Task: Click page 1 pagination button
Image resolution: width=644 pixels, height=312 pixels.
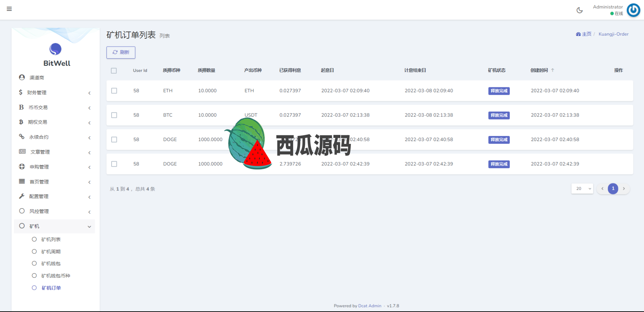Action: coord(613,189)
